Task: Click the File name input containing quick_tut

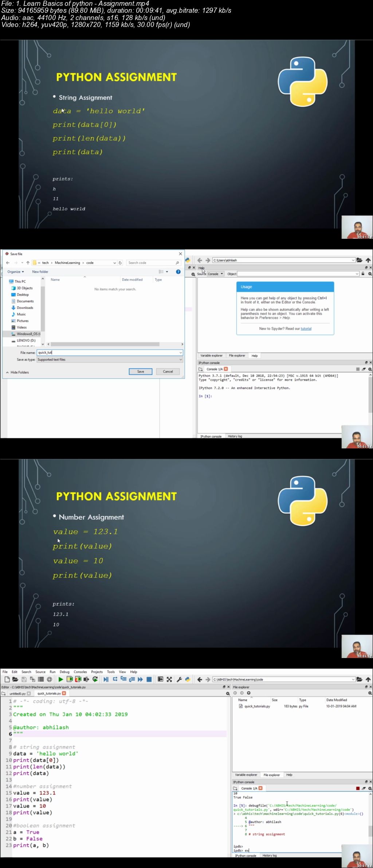Action: point(110,353)
